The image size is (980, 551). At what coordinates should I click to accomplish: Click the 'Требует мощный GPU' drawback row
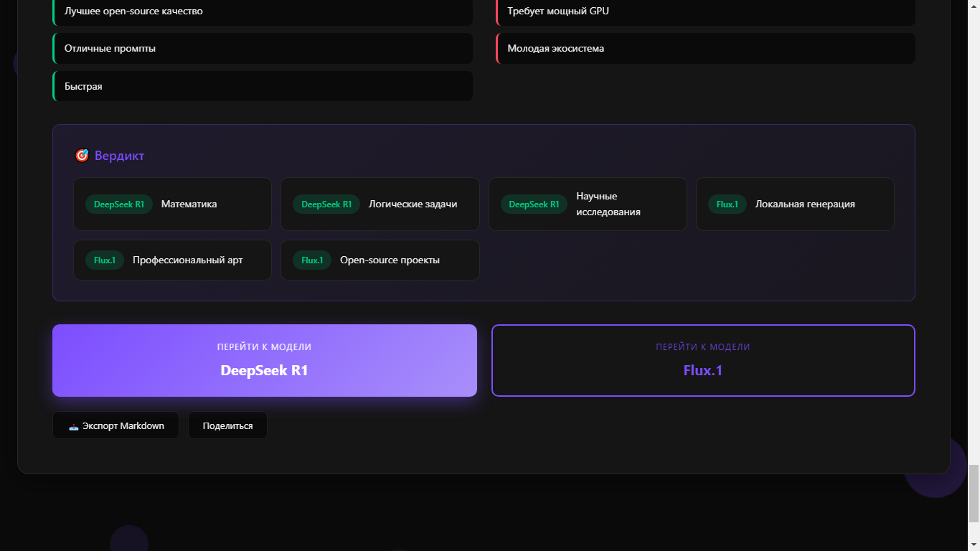point(705,11)
